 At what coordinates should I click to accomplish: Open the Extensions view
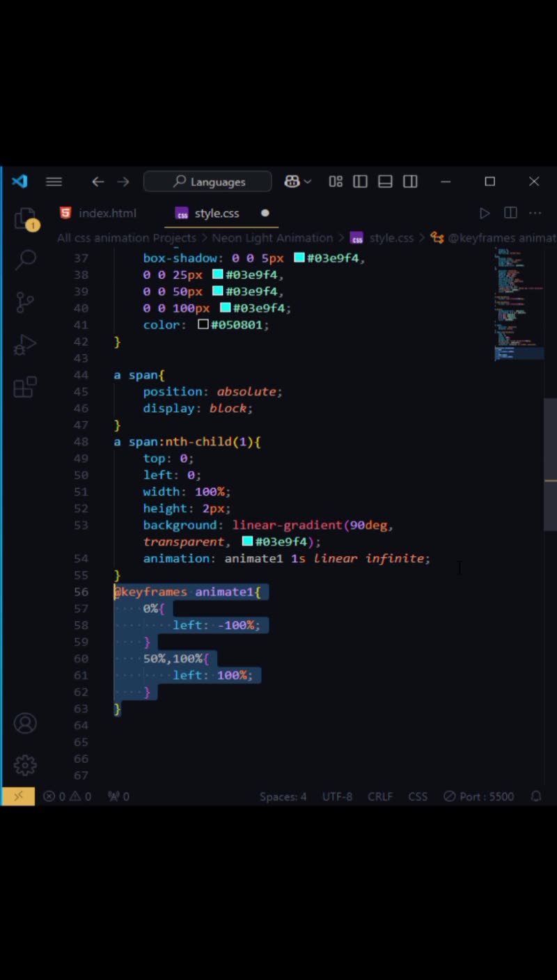pos(25,386)
